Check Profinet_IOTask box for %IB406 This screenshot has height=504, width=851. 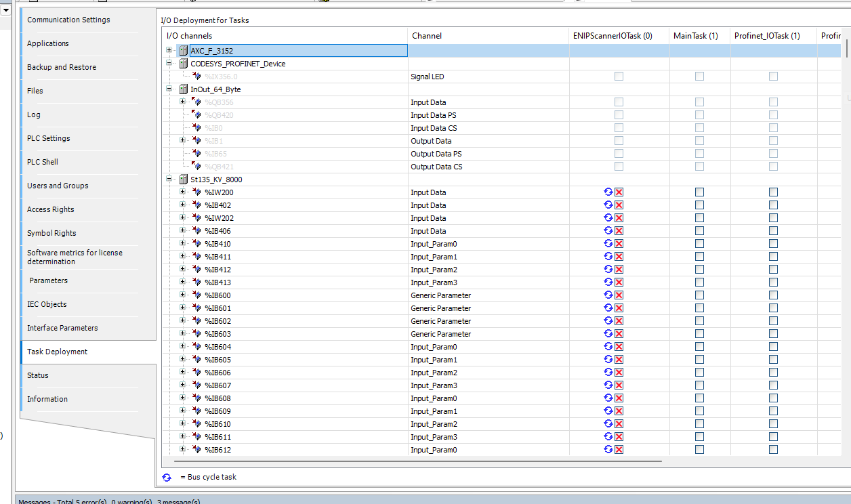click(x=773, y=231)
